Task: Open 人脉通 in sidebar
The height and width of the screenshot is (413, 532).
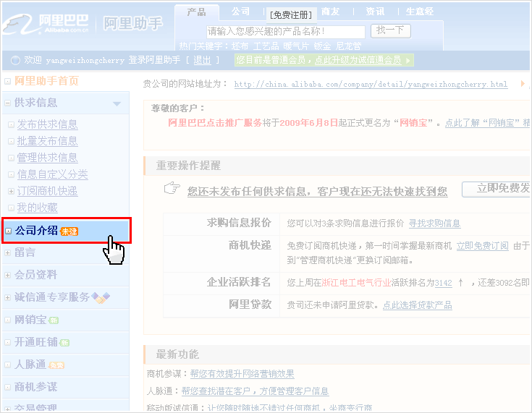Action: pyautogui.click(x=30, y=365)
